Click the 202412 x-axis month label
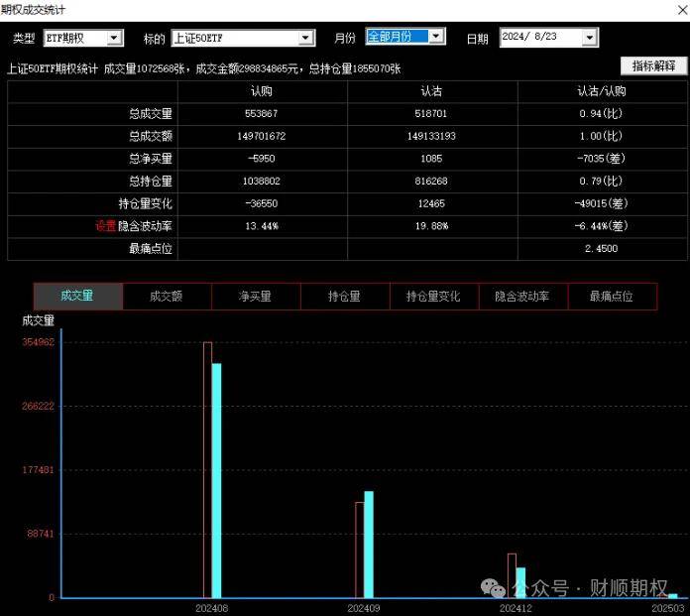This screenshot has width=690, height=616. [516, 608]
